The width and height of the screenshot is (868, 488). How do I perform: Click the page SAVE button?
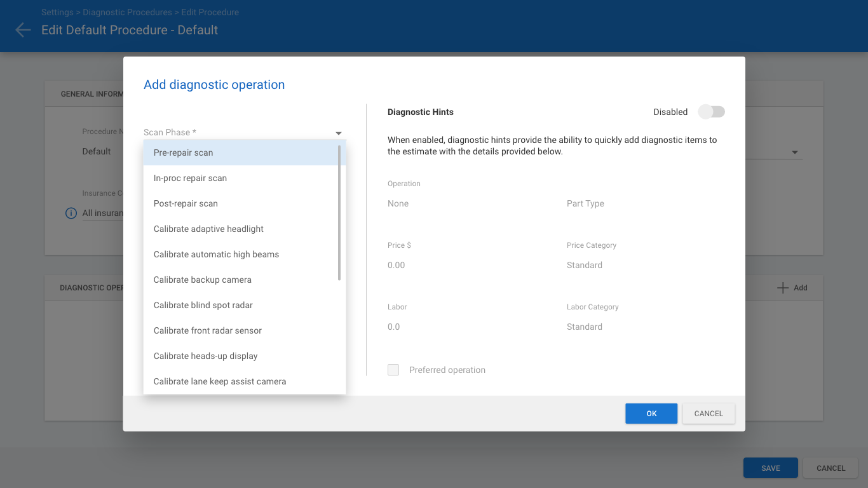click(771, 468)
